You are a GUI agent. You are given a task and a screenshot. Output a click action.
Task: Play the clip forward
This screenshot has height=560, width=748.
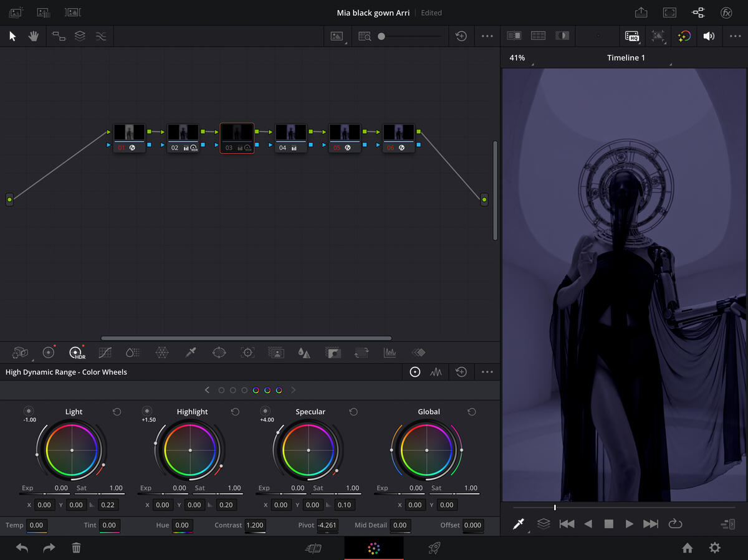[630, 524]
